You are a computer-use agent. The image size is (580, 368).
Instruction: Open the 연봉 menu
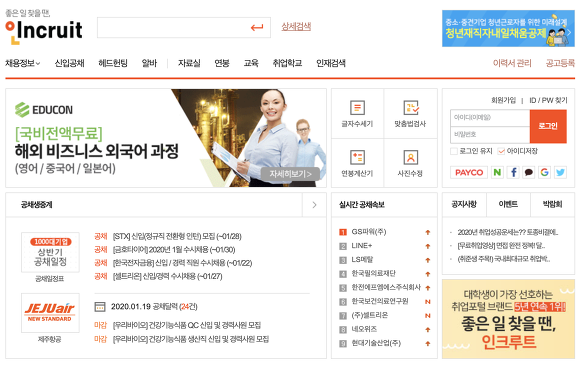222,63
